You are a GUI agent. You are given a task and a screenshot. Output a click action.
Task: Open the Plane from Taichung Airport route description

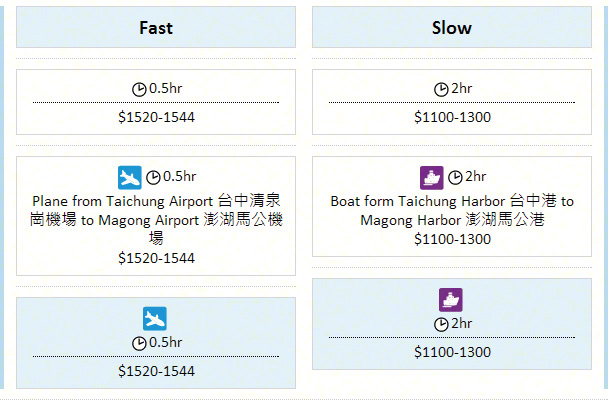coord(156,219)
